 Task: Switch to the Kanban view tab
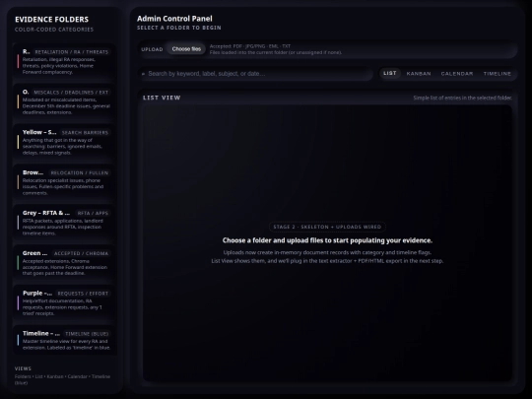pos(419,74)
